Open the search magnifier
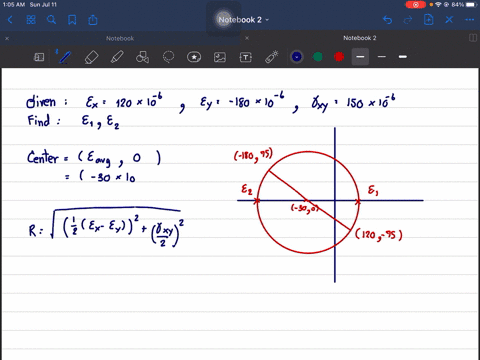480x360 pixels. pyautogui.click(x=51, y=20)
